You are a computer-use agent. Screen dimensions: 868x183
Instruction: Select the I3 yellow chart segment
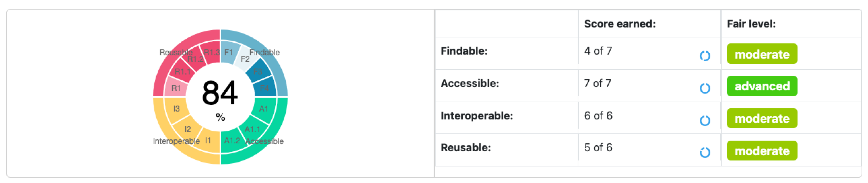click(x=176, y=109)
